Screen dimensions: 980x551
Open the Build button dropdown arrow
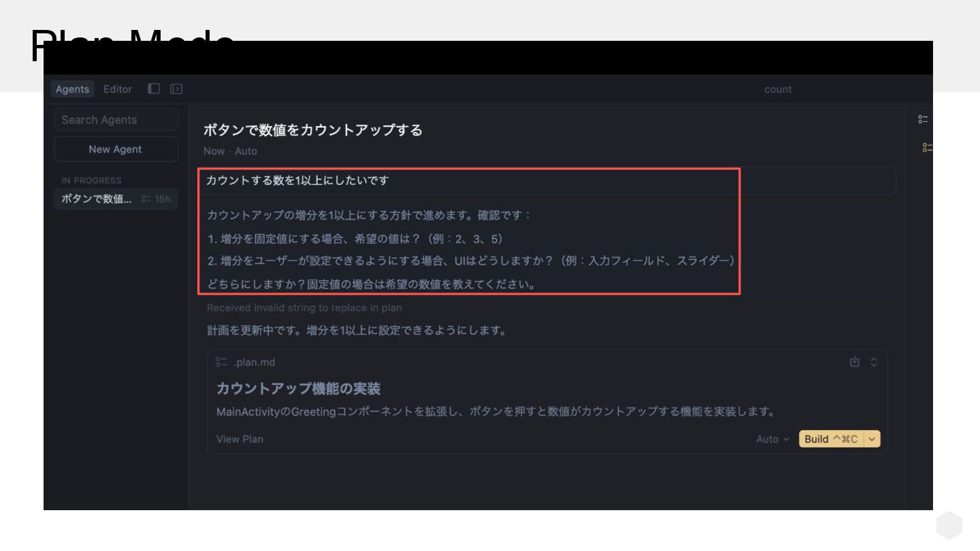872,439
